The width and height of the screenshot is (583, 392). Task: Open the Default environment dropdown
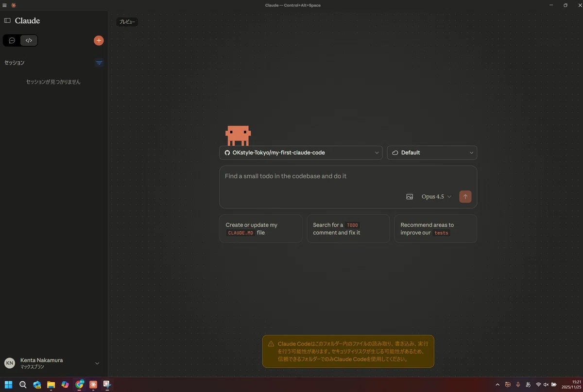click(432, 153)
